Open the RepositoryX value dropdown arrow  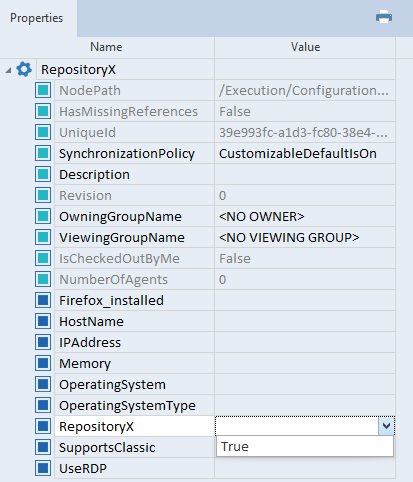(x=386, y=426)
